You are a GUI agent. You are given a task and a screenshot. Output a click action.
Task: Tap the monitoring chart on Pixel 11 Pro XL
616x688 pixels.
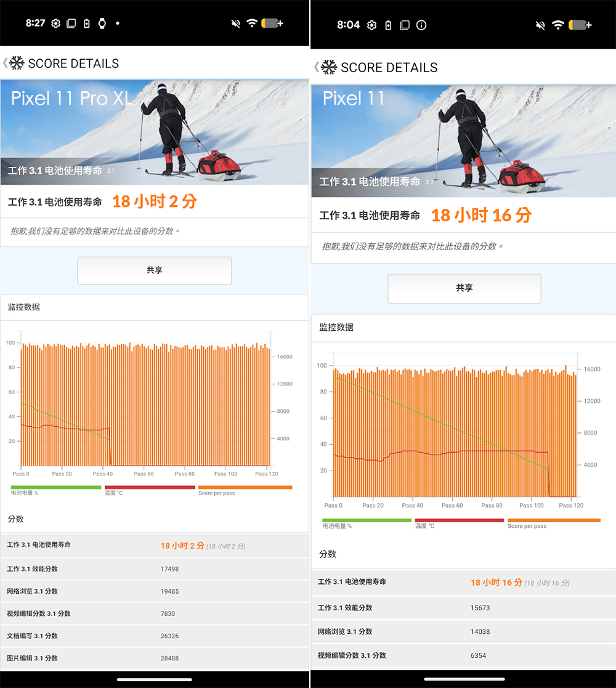(x=149, y=403)
